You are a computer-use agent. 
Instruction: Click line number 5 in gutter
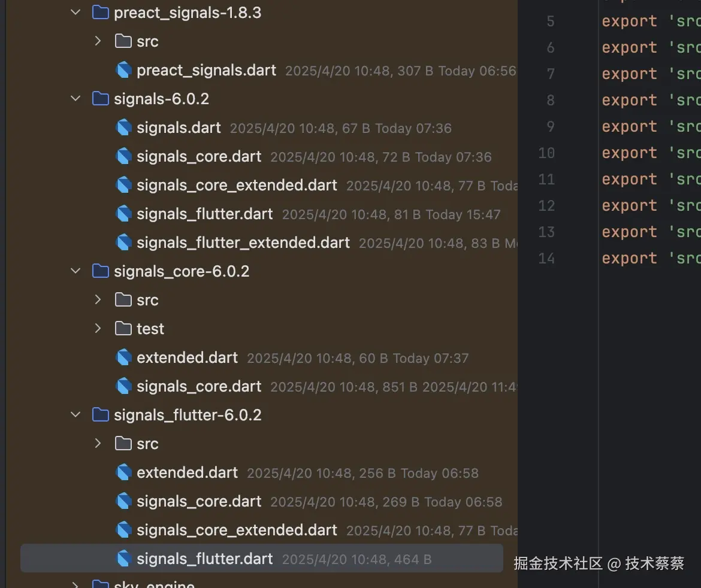[x=551, y=21]
